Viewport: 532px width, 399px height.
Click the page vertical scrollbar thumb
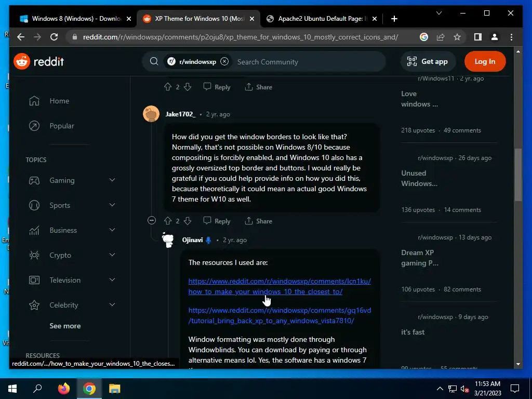click(x=518, y=175)
